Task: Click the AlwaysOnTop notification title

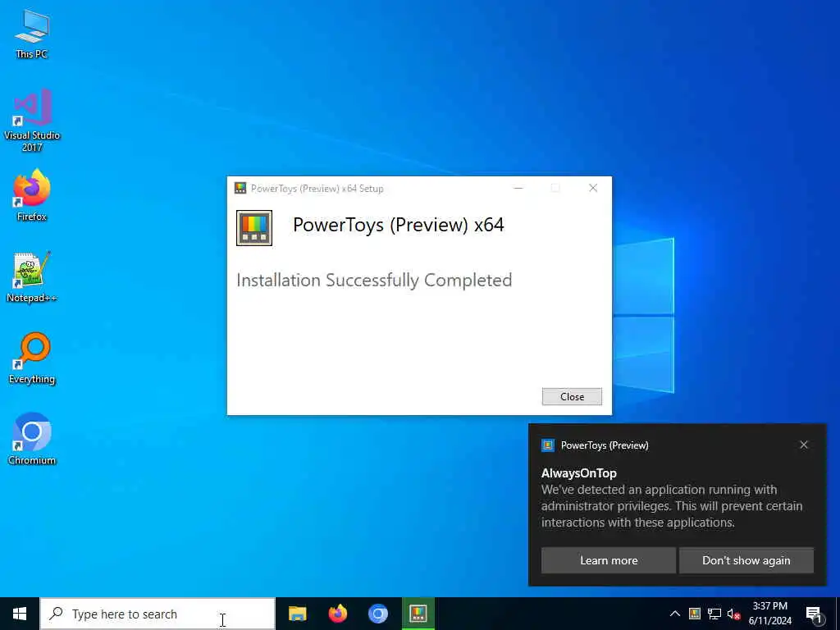Action: coord(578,473)
